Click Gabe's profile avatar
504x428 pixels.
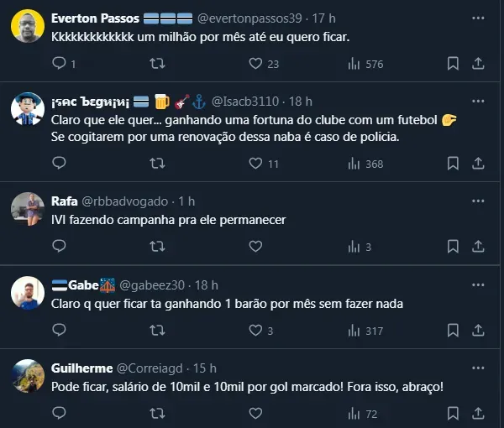pyautogui.click(x=27, y=293)
